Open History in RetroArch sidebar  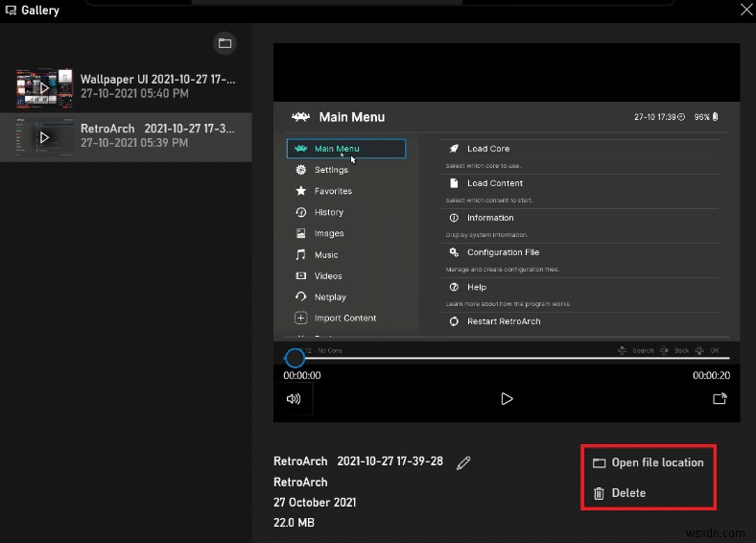point(329,212)
